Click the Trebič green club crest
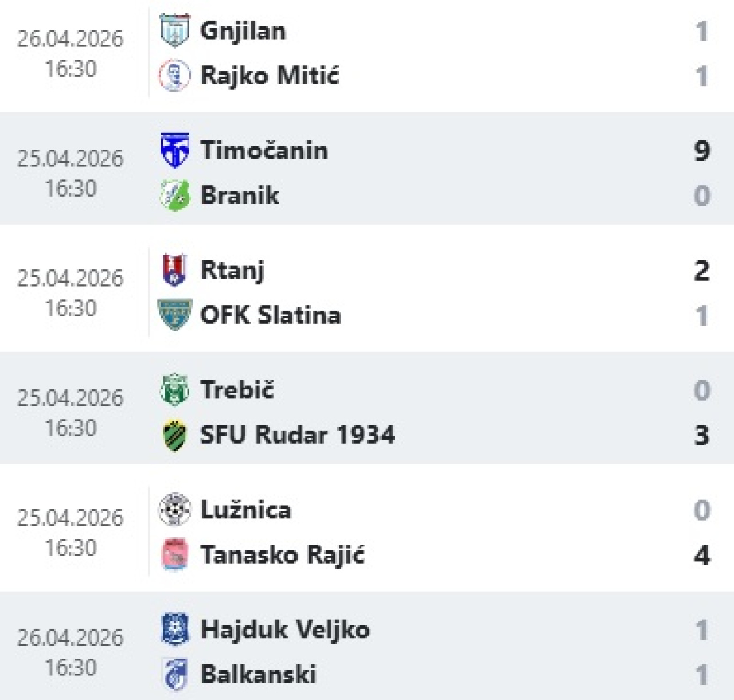The height and width of the screenshot is (700, 734). tap(174, 390)
